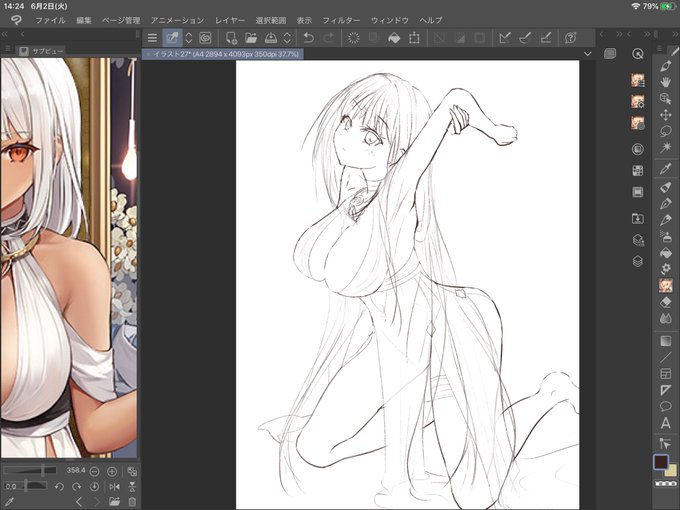Open the フィルター menu
The width and height of the screenshot is (680, 510).
(341, 20)
